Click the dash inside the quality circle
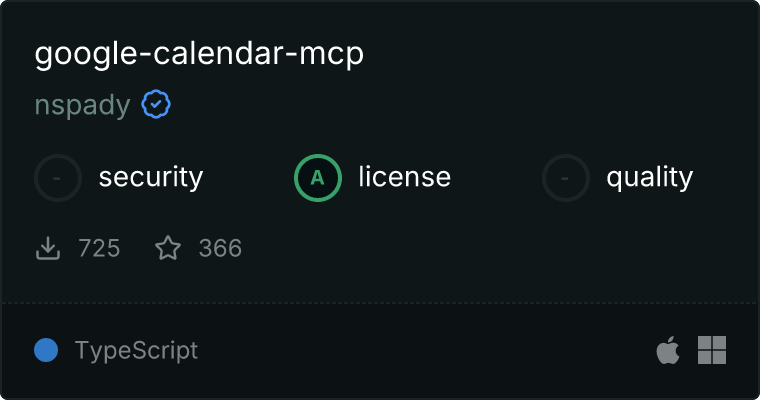 (x=565, y=178)
